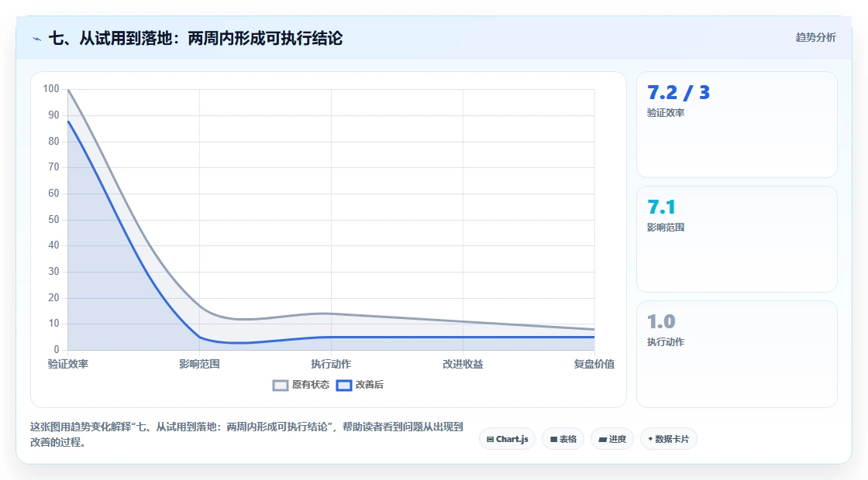Click the 100 y-axis tick label
868x480 pixels.
tap(51, 88)
